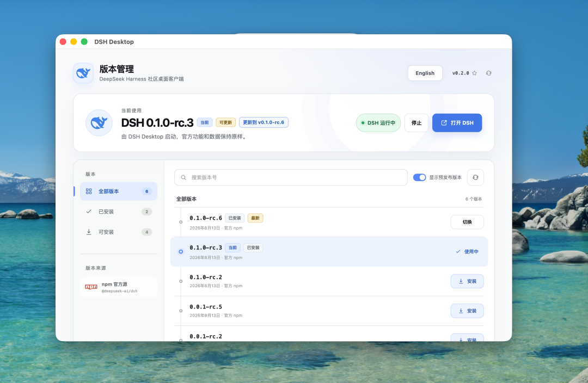Select the 全部版本 sidebar filter

pos(119,191)
